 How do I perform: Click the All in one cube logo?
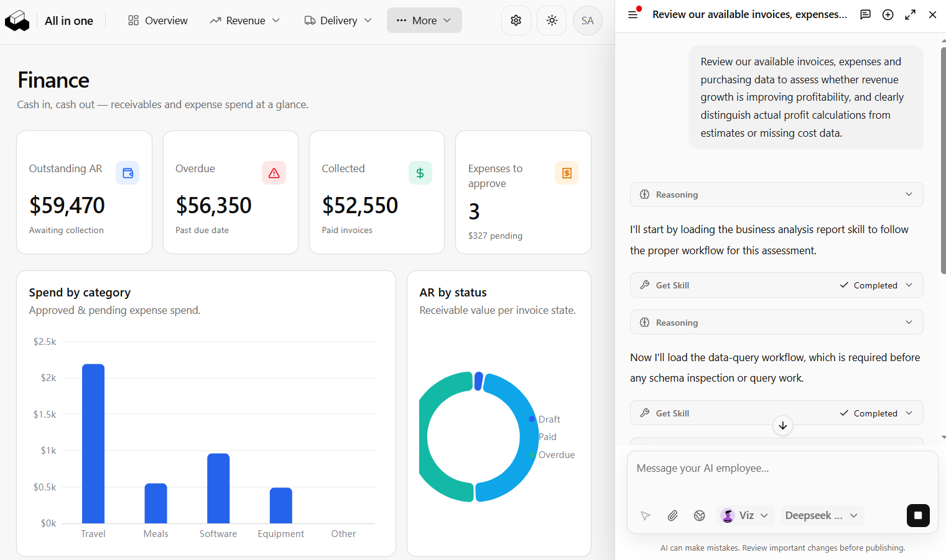(17, 21)
